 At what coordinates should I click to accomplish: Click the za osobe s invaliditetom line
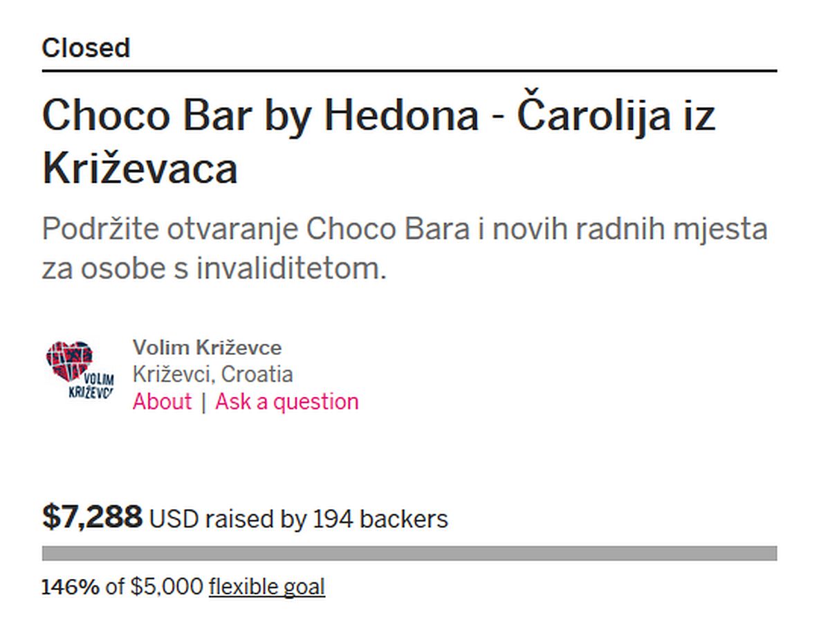tap(214, 268)
